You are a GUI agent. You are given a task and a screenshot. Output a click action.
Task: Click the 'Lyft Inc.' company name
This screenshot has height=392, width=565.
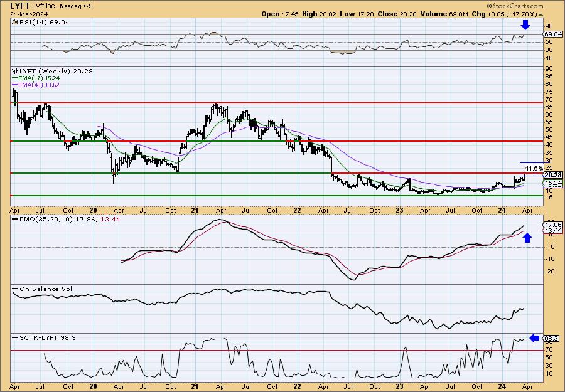point(44,6)
